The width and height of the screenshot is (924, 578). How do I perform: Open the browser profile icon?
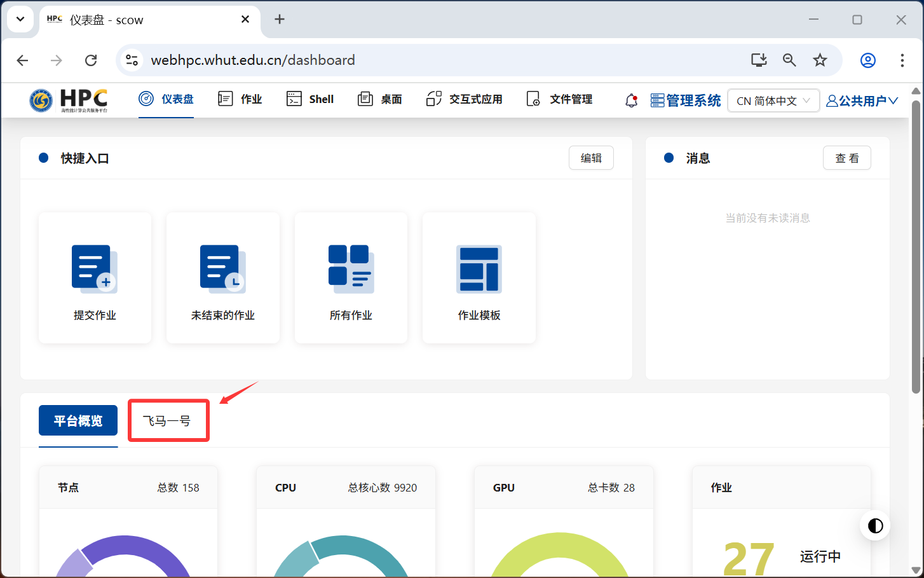tap(868, 60)
